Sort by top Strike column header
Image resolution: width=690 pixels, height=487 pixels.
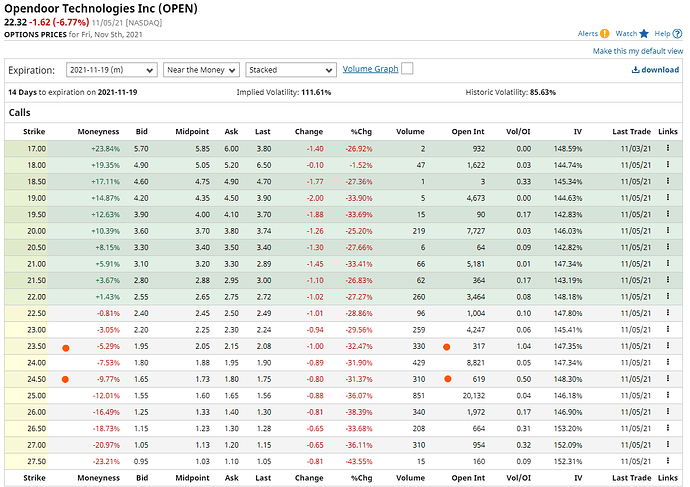[x=34, y=132]
